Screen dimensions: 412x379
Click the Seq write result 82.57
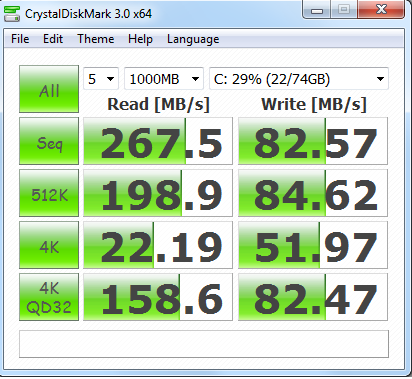click(x=313, y=141)
